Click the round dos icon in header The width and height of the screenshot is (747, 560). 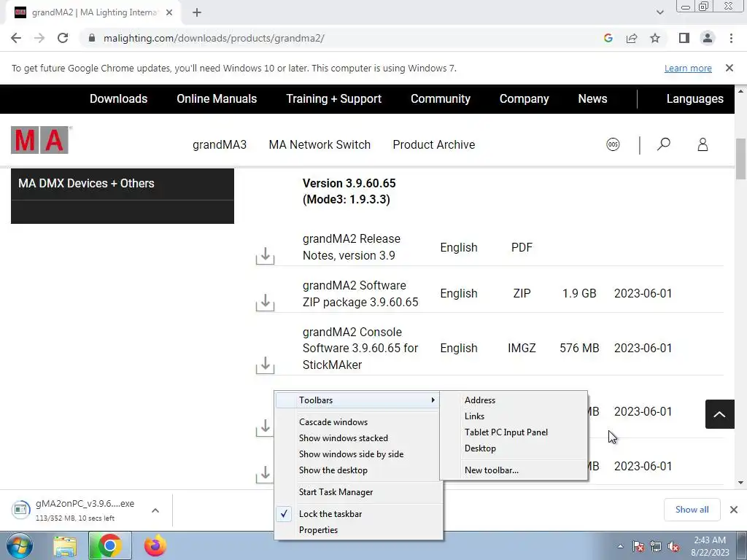[x=613, y=144]
